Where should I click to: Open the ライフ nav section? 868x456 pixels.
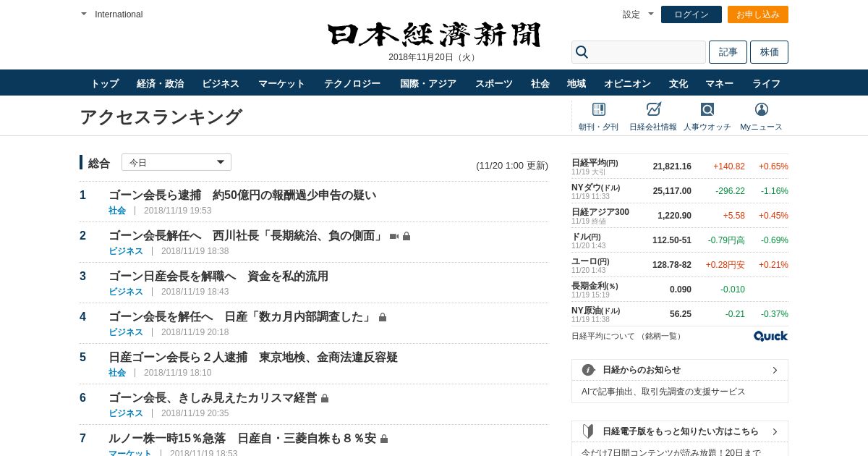point(766,83)
